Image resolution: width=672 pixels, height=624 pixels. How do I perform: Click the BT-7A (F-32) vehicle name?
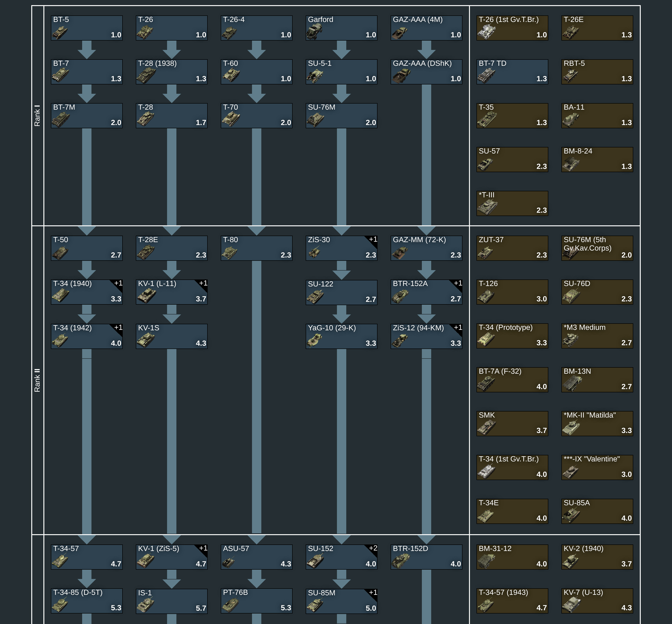(x=500, y=371)
